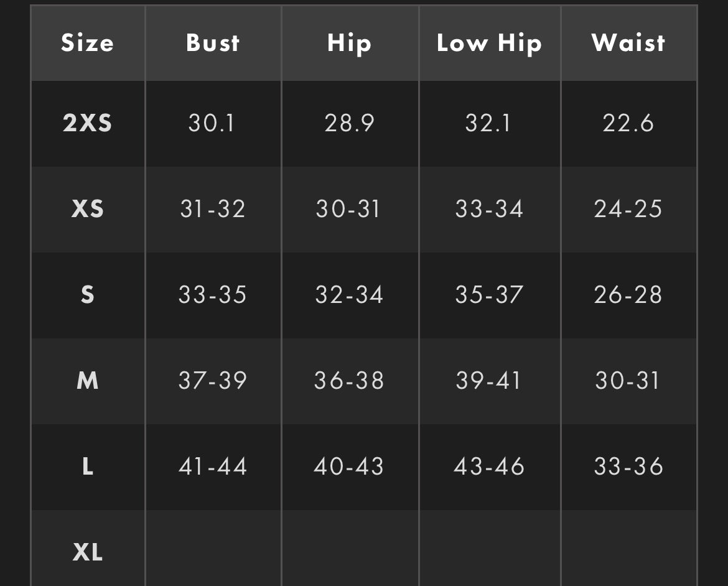Click the 2XS size row label
Screen dimensions: 728x586
tap(87, 123)
